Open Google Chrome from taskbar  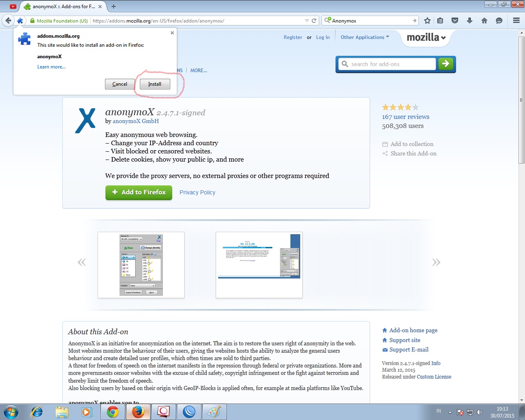(112, 412)
